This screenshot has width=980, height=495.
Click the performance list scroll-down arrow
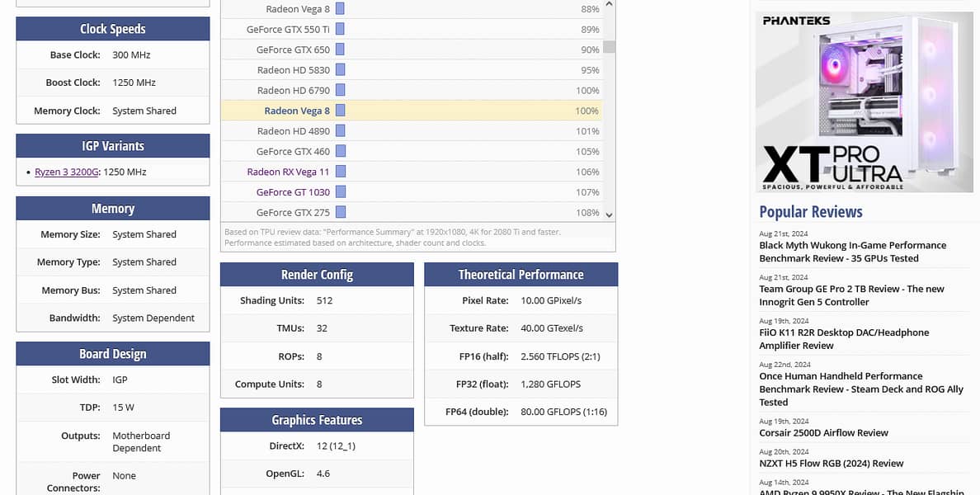[x=609, y=215]
